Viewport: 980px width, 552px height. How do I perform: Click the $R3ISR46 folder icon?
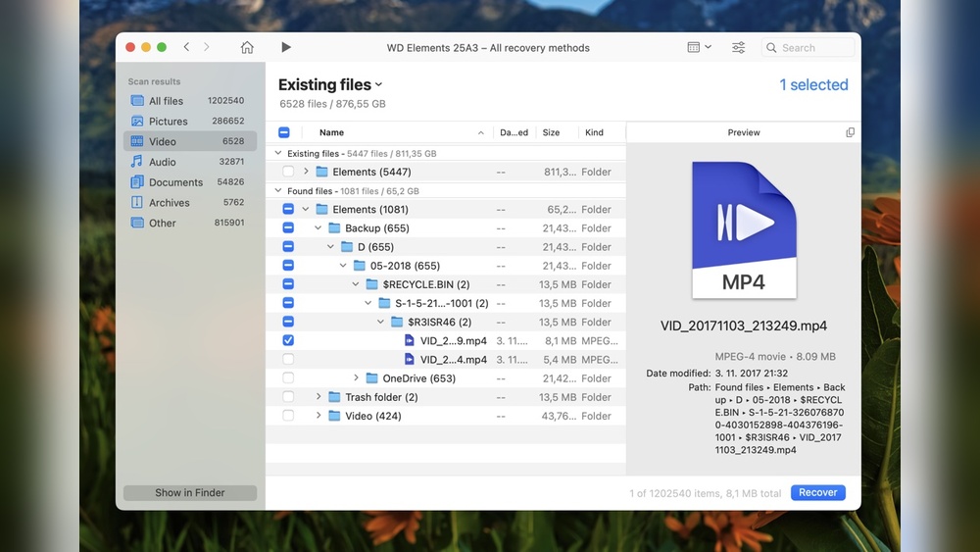[397, 322]
